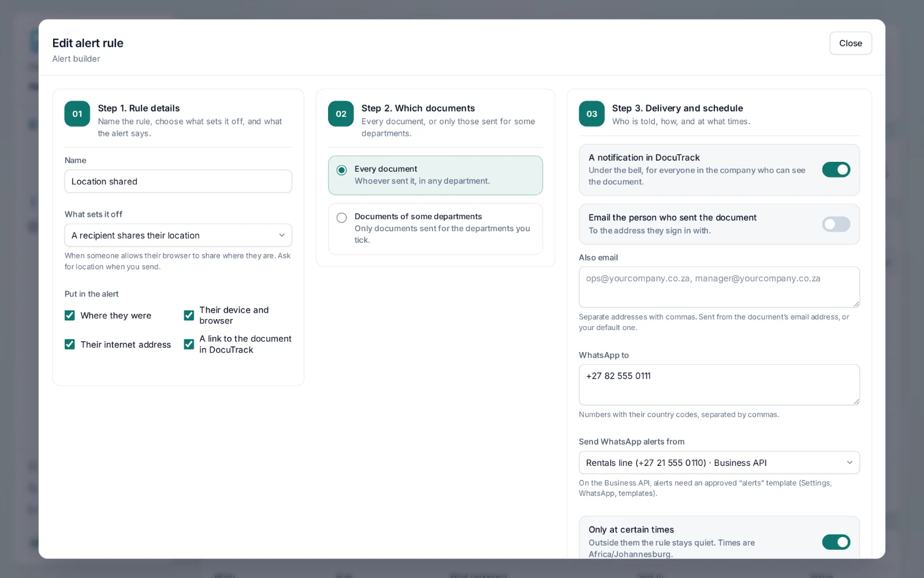Uncheck Where they were

pos(70,316)
